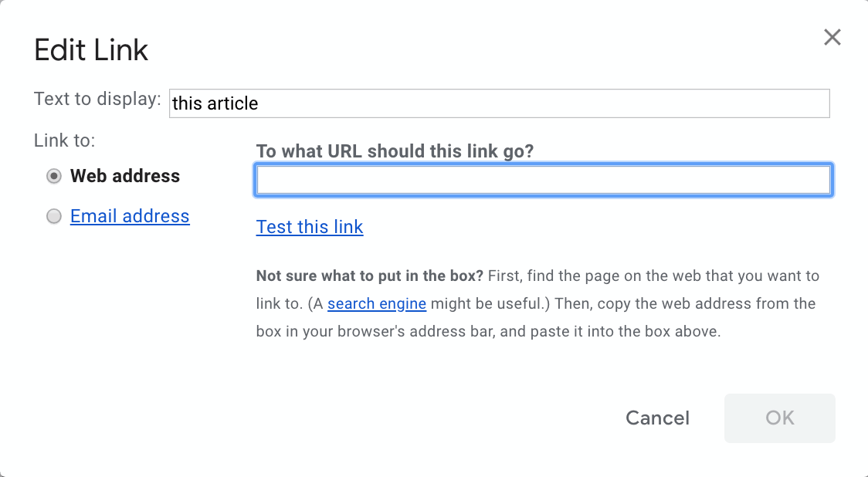Verify the URL via Test this link
The width and height of the screenshot is (868, 477).
pos(309,226)
